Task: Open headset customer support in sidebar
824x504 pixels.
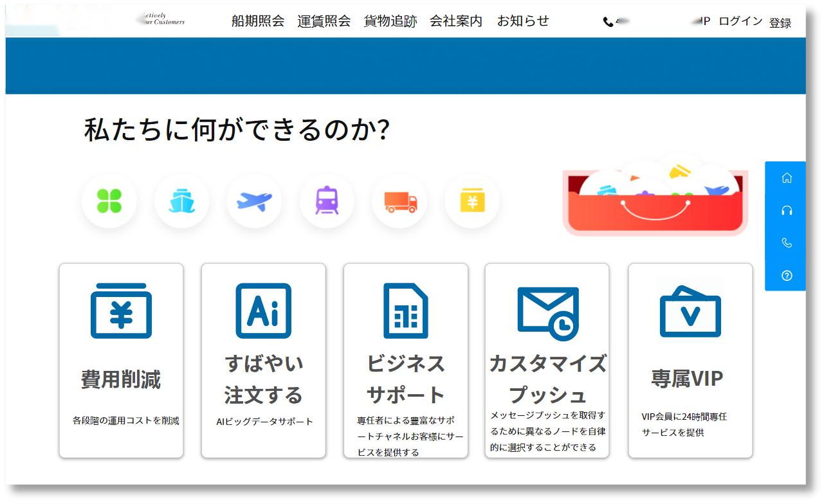Action: point(786,210)
